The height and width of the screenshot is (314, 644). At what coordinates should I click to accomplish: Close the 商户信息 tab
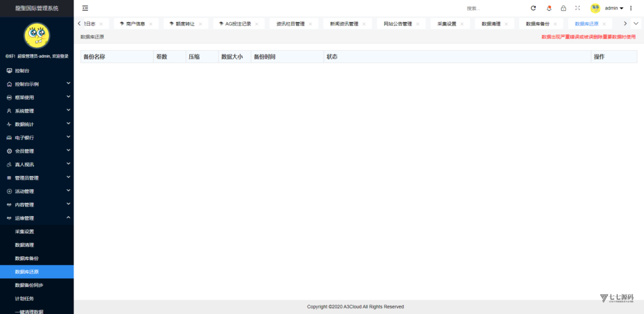[x=151, y=24]
